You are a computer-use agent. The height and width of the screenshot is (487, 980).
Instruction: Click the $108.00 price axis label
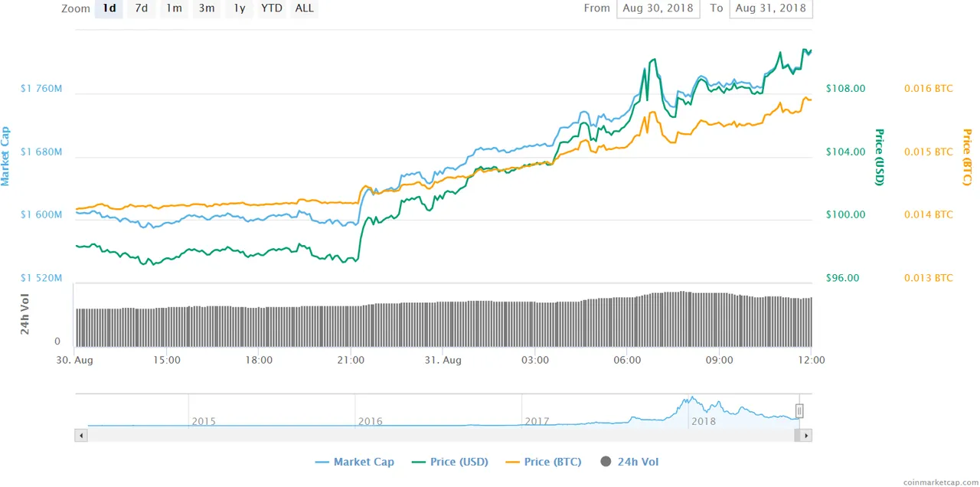(x=845, y=88)
